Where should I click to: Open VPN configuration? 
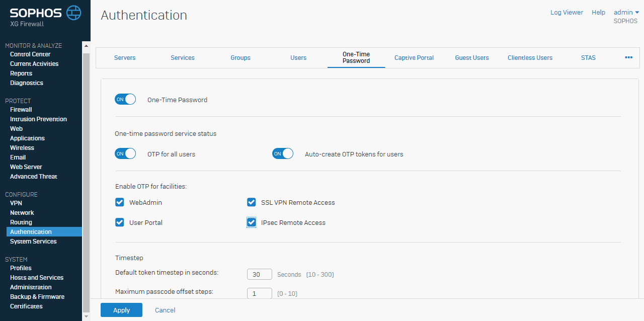pyautogui.click(x=16, y=203)
